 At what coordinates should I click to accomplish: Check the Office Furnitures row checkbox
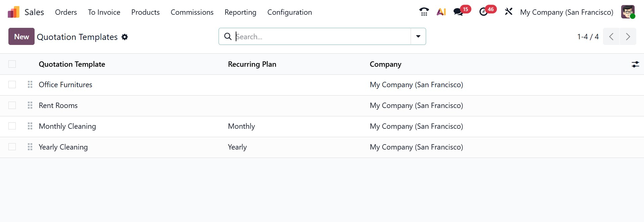pos(12,85)
